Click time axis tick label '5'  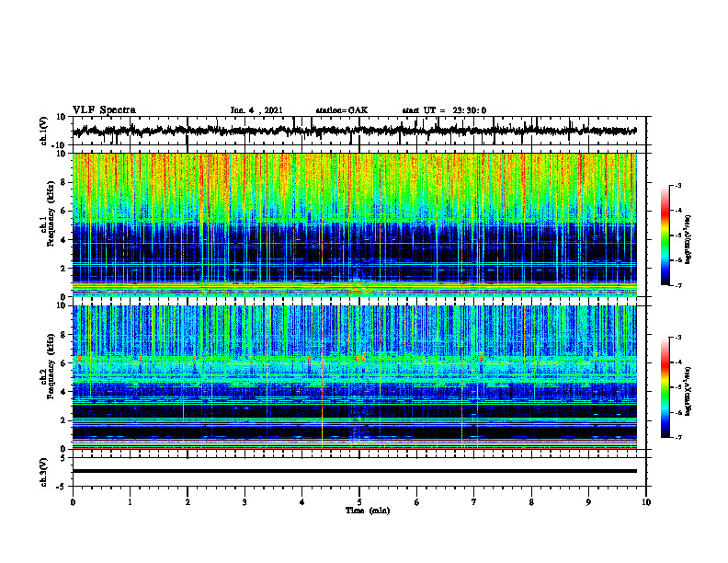click(x=359, y=502)
